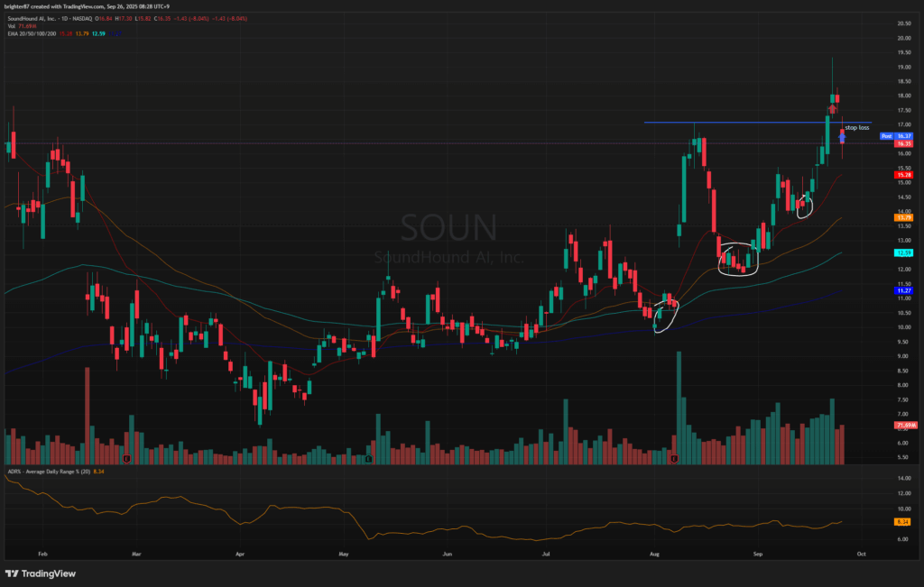Image resolution: width=924 pixels, height=587 pixels.
Task: Click the red 15.28 EMA price label
Action: (x=904, y=175)
